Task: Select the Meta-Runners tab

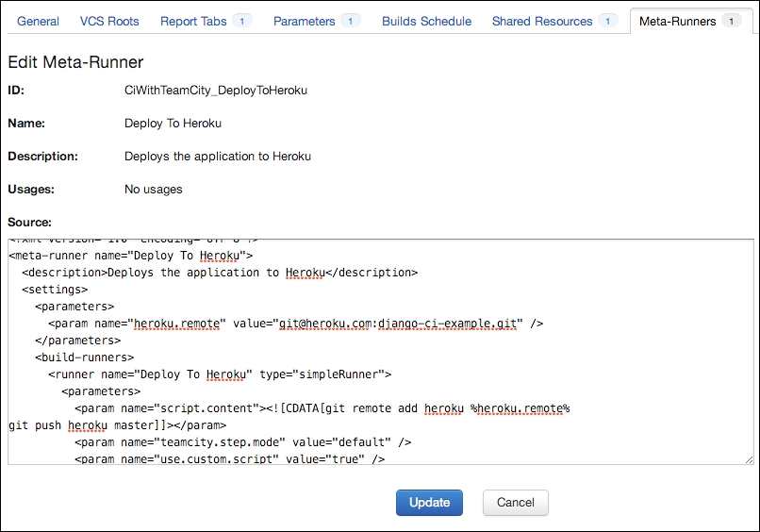Action: click(x=690, y=22)
